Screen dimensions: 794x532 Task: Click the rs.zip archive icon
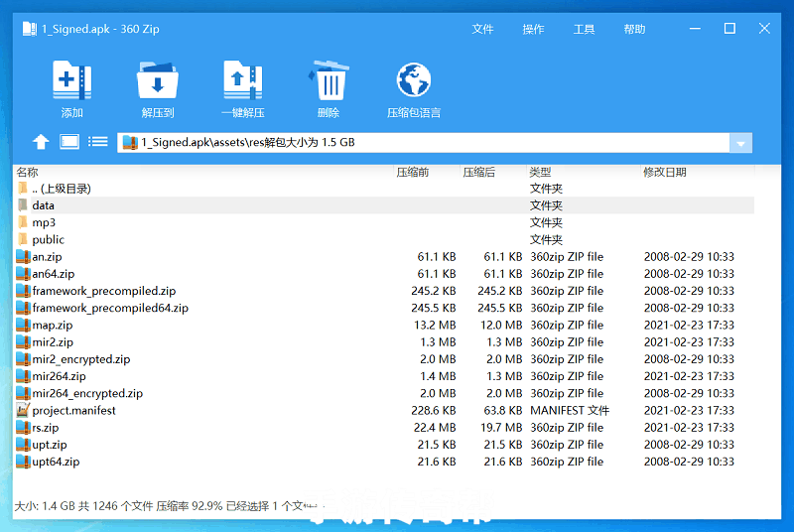pos(23,428)
